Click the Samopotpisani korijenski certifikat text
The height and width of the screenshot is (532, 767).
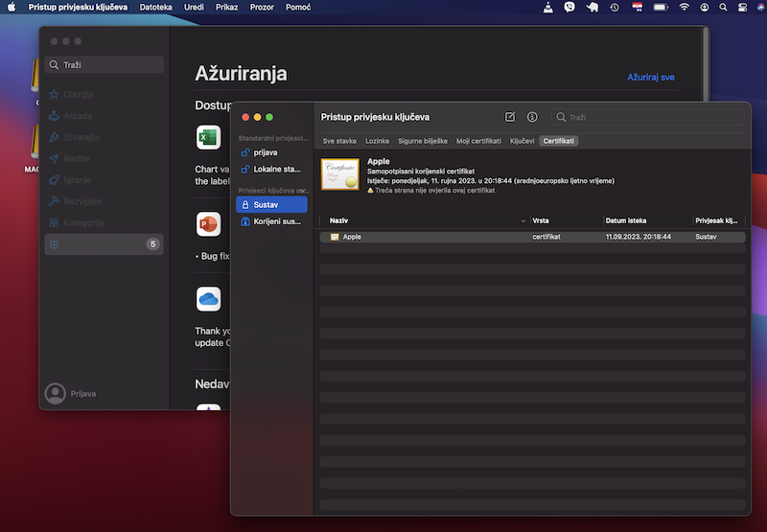[421, 172]
